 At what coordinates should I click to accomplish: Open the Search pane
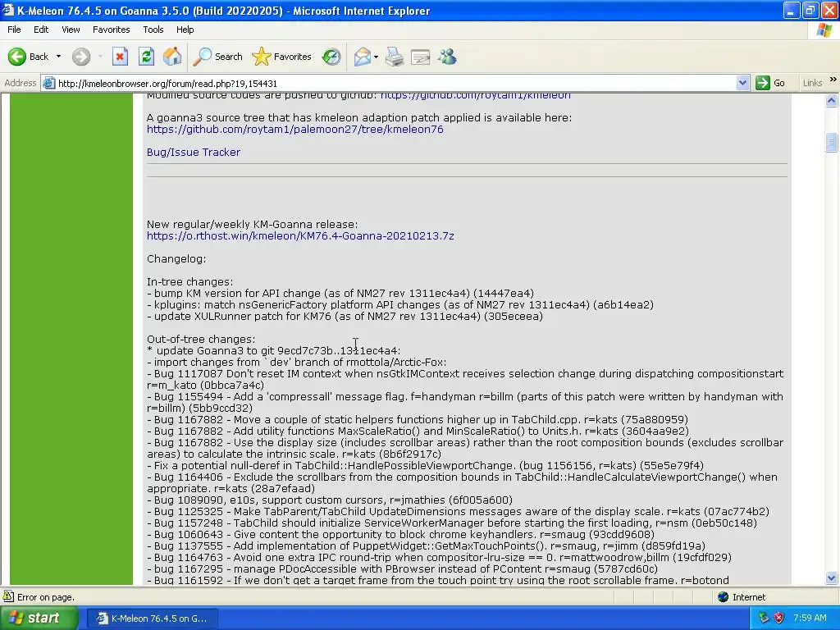218,57
